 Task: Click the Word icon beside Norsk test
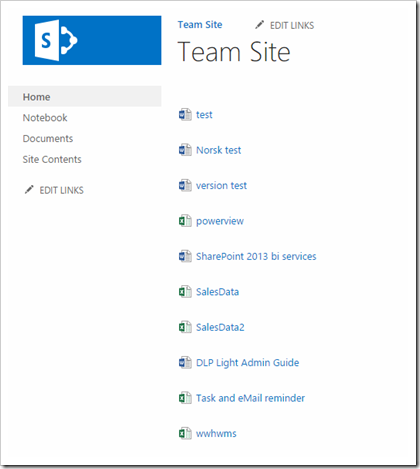pos(185,150)
